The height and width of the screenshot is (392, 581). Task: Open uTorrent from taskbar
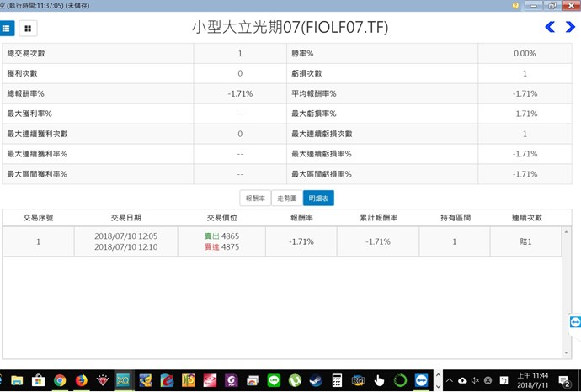(295, 380)
